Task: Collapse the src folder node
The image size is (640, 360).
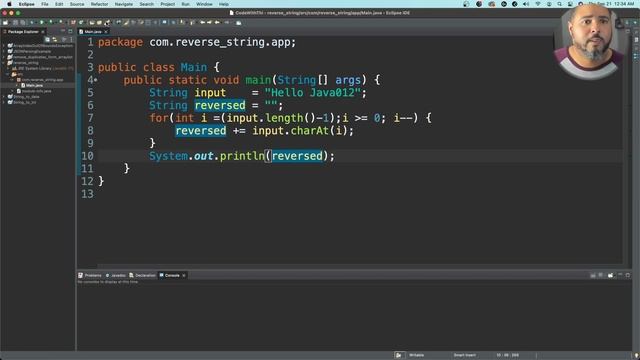Action: [7, 74]
